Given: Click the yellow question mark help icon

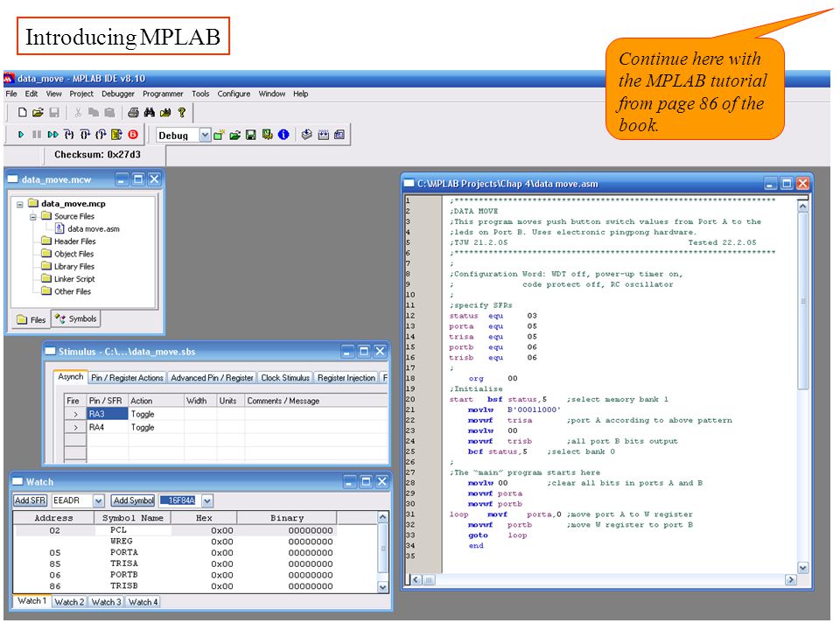Looking at the screenshot, I should pyautogui.click(x=182, y=113).
